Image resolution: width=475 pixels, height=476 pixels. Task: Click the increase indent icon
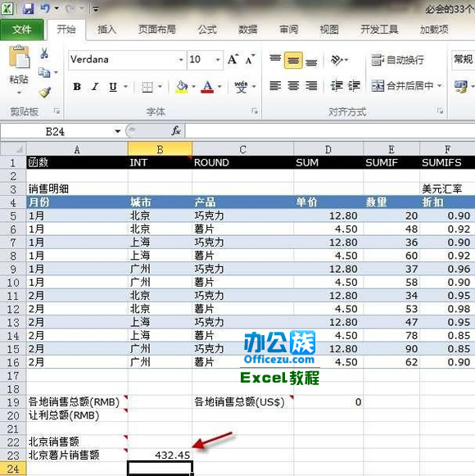point(354,86)
